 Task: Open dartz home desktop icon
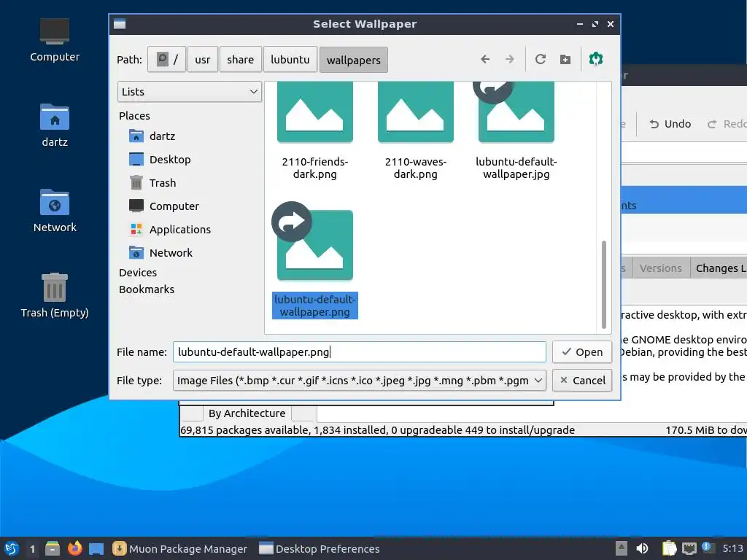(x=54, y=125)
